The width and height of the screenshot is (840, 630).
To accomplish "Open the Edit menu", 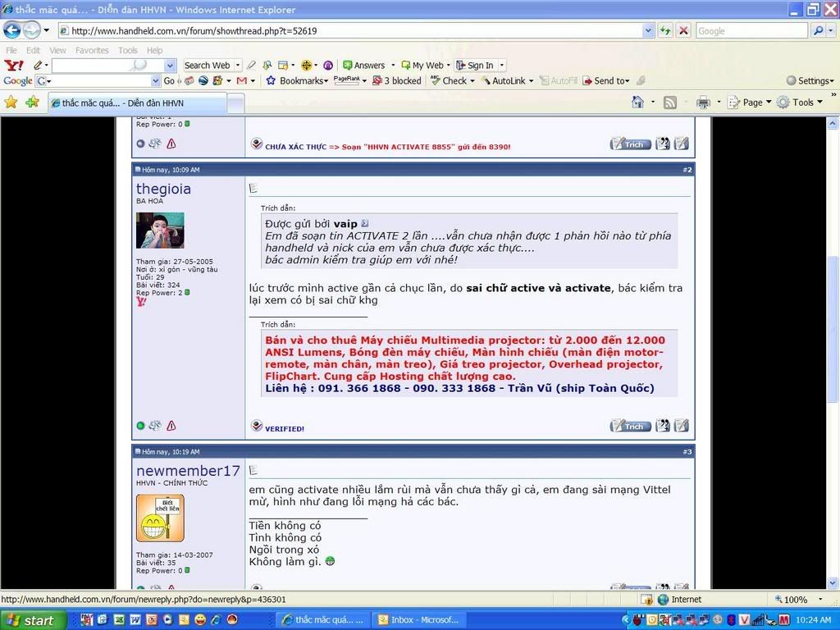I will pos(33,50).
